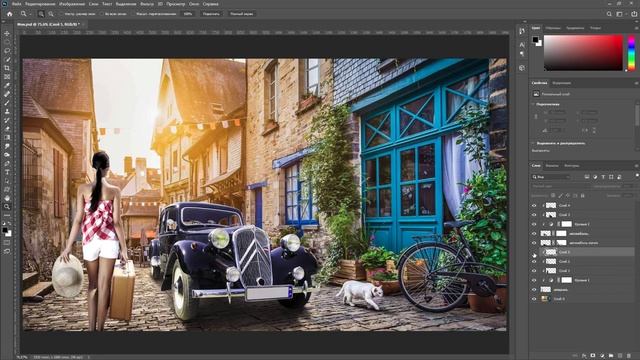The image size is (640, 360).
Task: Click the Подогнать button
Action: (x=211, y=14)
